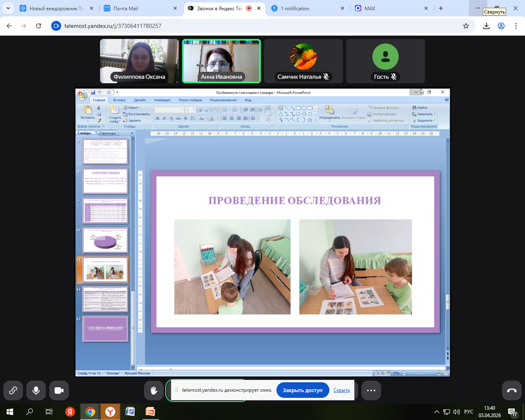
Task: Open Chrome downloads icon
Action: tap(487, 26)
